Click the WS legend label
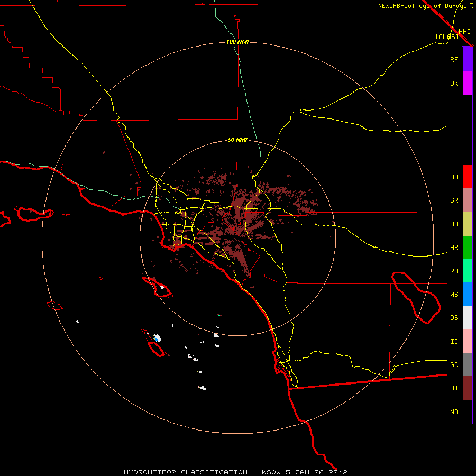 coord(454,295)
